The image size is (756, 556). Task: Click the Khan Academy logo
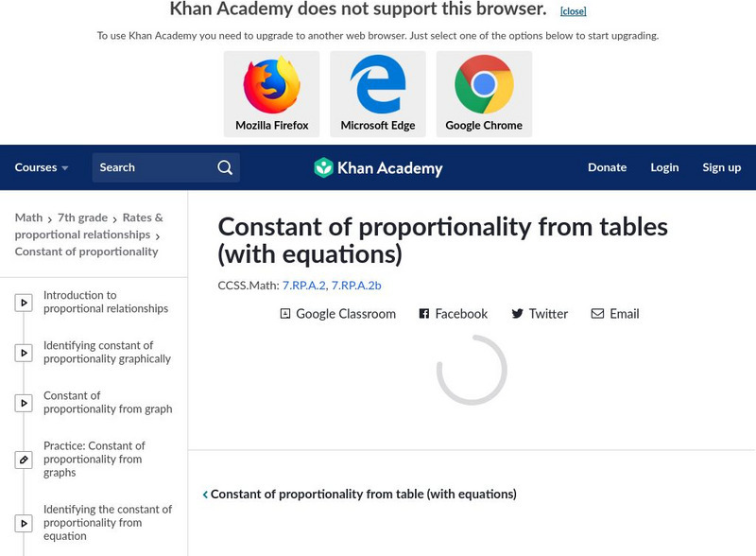378,168
